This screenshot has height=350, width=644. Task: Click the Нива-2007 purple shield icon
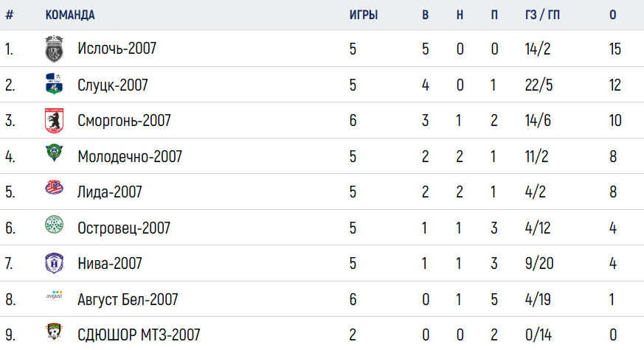(x=54, y=263)
